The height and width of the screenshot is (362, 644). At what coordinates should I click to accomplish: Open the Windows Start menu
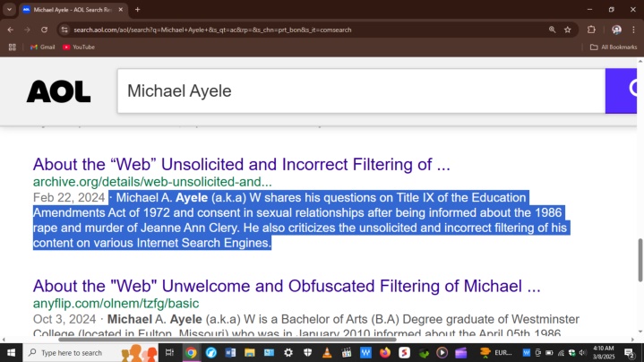point(11,352)
